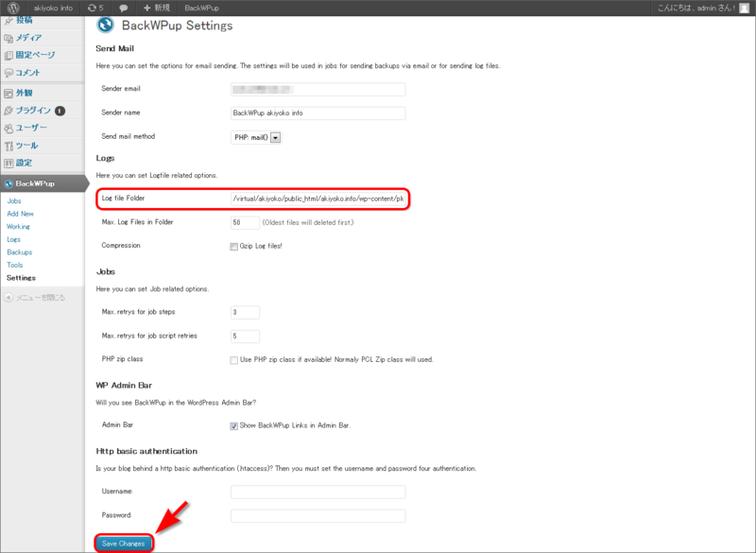Click the BackWPup Settings page logo
Screen dimensions: 756x553
[105, 26]
